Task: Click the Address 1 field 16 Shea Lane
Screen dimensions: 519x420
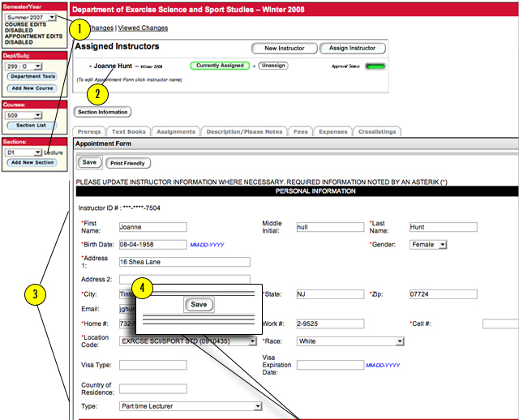Action: tap(185, 262)
